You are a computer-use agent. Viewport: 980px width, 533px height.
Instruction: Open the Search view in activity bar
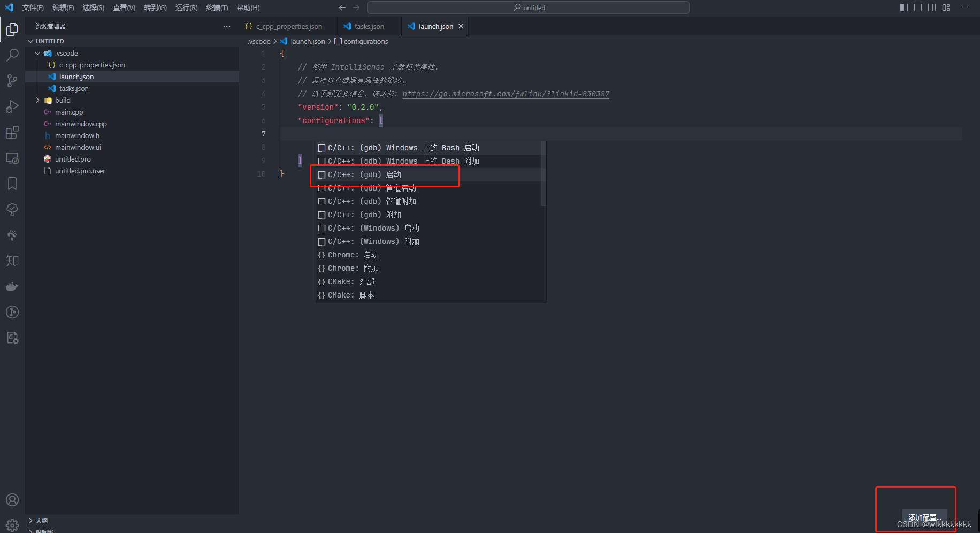(12, 55)
